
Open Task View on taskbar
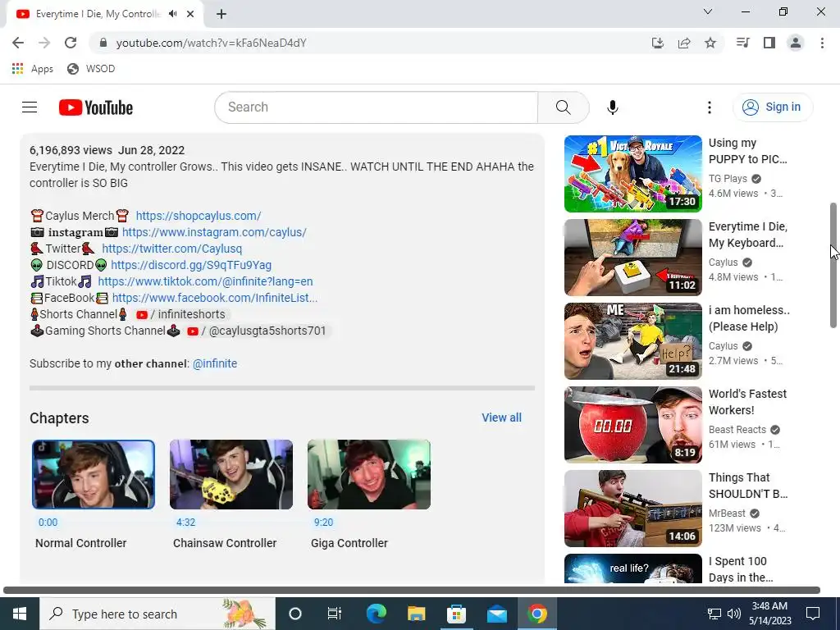coord(335,614)
